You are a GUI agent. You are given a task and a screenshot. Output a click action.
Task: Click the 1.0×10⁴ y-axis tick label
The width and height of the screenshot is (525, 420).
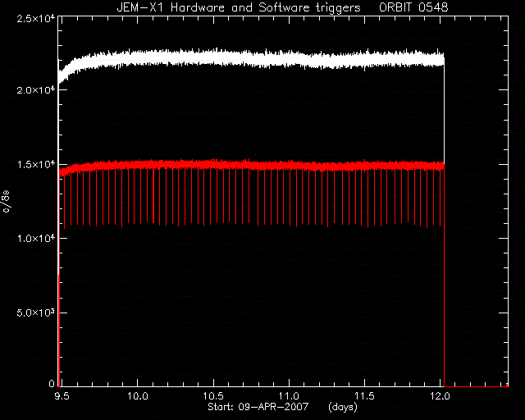[36, 239]
